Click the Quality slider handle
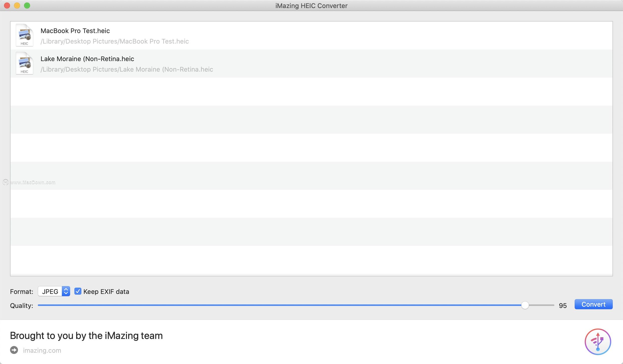The width and height of the screenshot is (623, 364). click(525, 305)
